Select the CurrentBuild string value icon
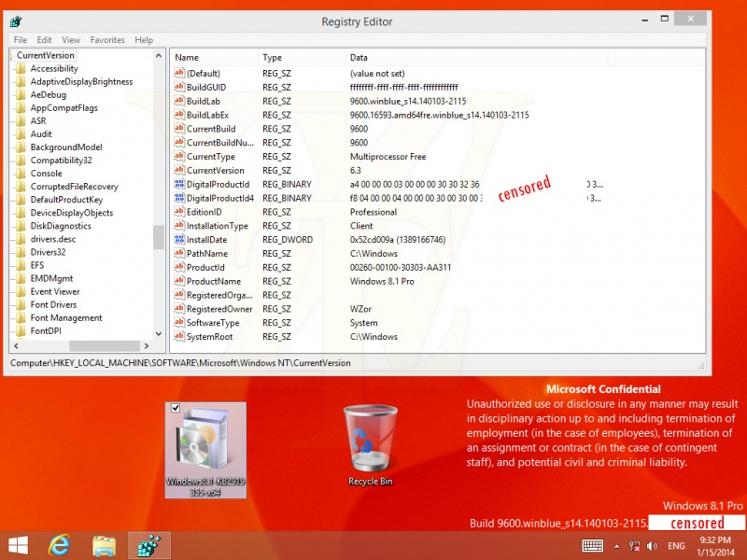Viewport: 747px width, 560px height. pos(179,129)
